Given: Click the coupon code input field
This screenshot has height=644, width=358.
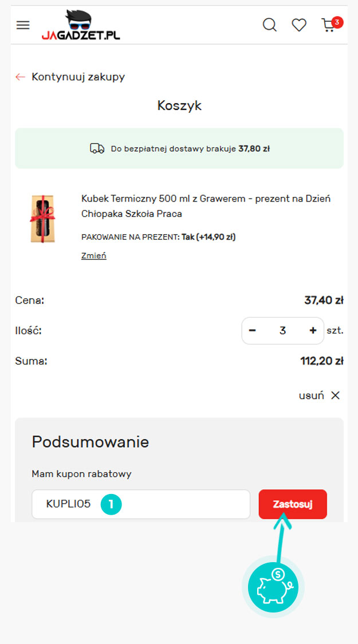Looking at the screenshot, I should coord(172,504).
